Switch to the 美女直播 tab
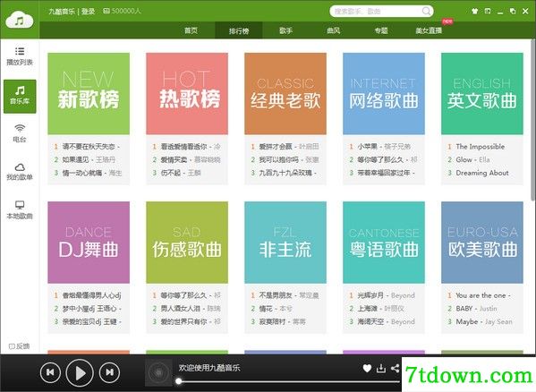Image resolution: width=536 pixels, height=392 pixels. coord(429,30)
